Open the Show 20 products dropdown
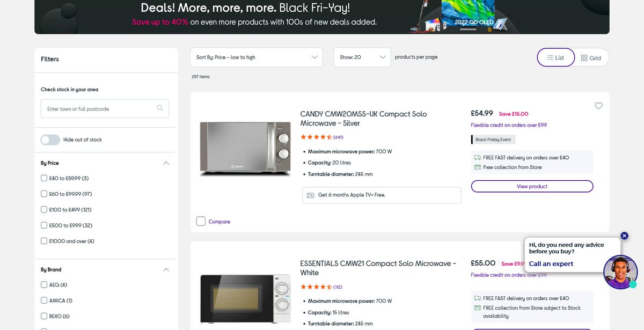The height and width of the screenshot is (330, 644). pos(362,57)
